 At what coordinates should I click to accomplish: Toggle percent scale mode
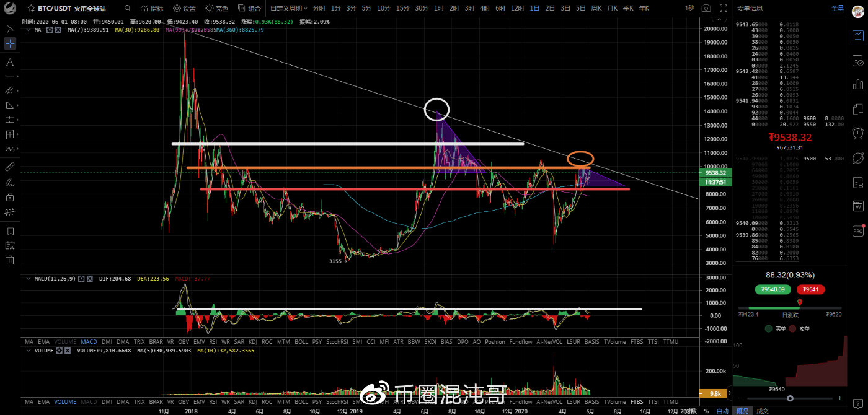point(706,411)
